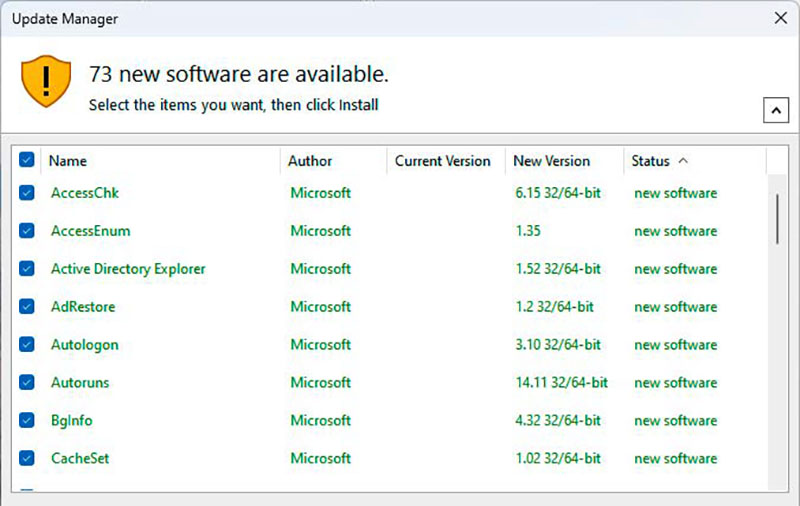The height and width of the screenshot is (506, 800).
Task: Click new software status in AdRestore row
Action: point(676,307)
